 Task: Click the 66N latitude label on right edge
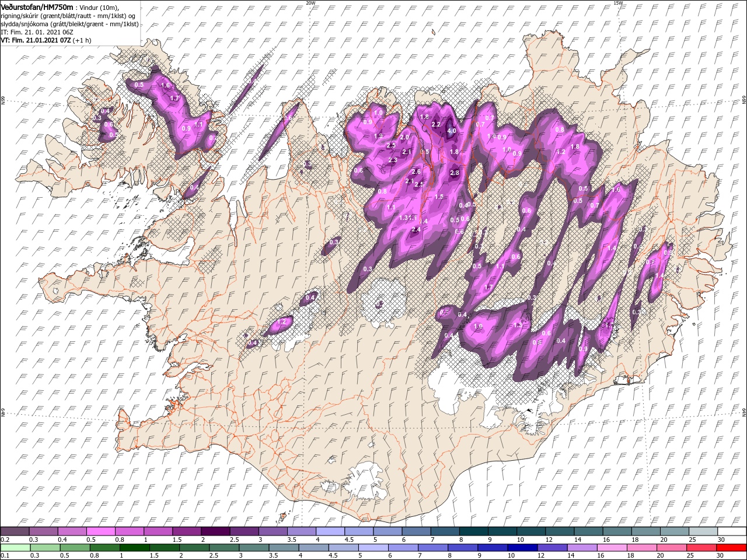click(744, 100)
